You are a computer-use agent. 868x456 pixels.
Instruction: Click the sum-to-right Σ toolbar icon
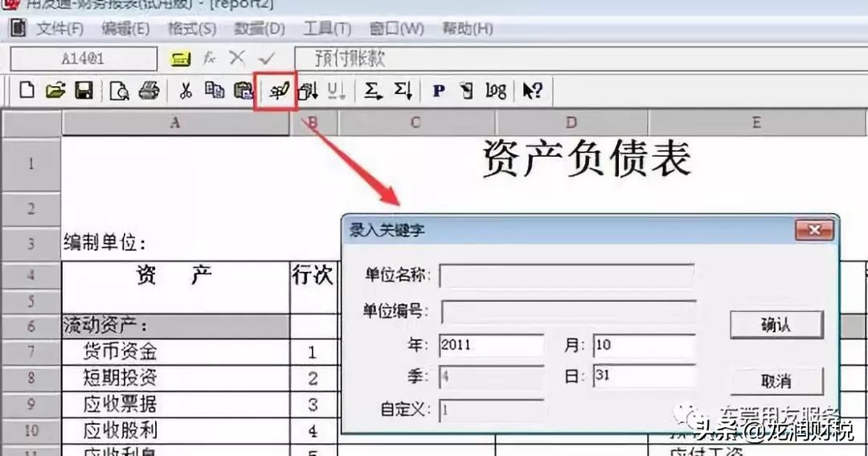(x=373, y=90)
